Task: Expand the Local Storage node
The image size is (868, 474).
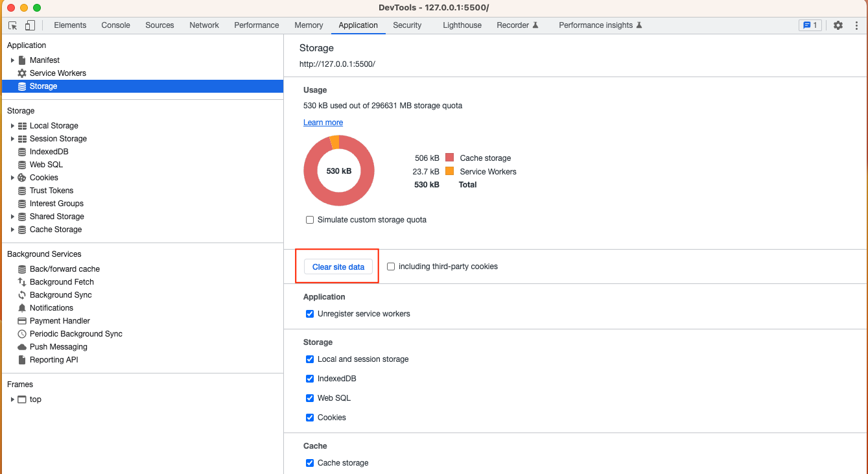Action: (x=12, y=126)
